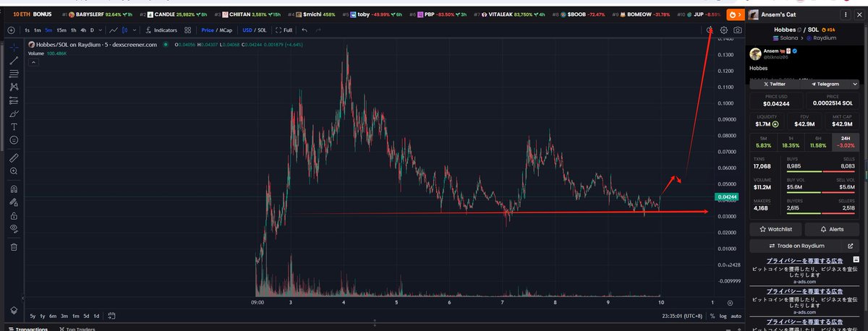Set chart range to 5y
The height and width of the screenshot is (331, 868).
32,317
